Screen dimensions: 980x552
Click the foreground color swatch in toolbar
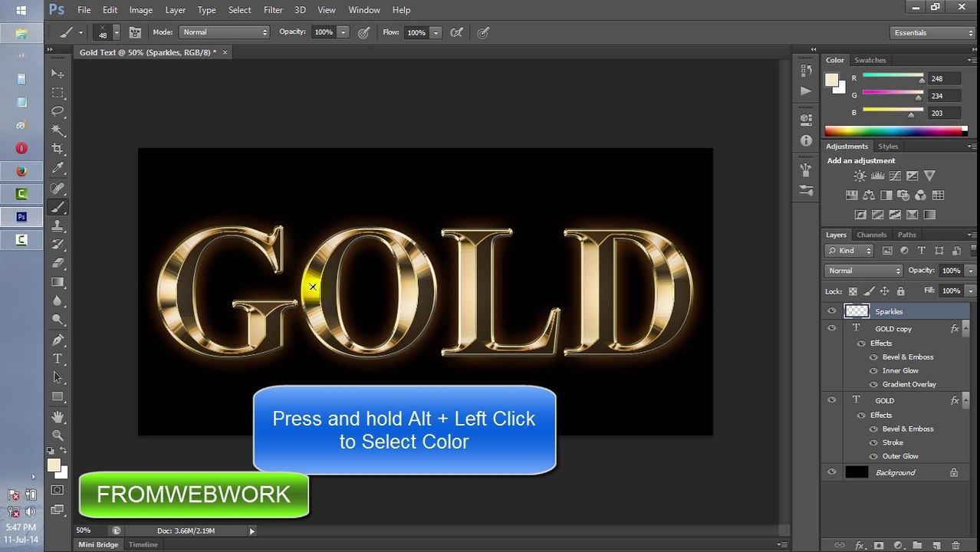[x=54, y=465]
